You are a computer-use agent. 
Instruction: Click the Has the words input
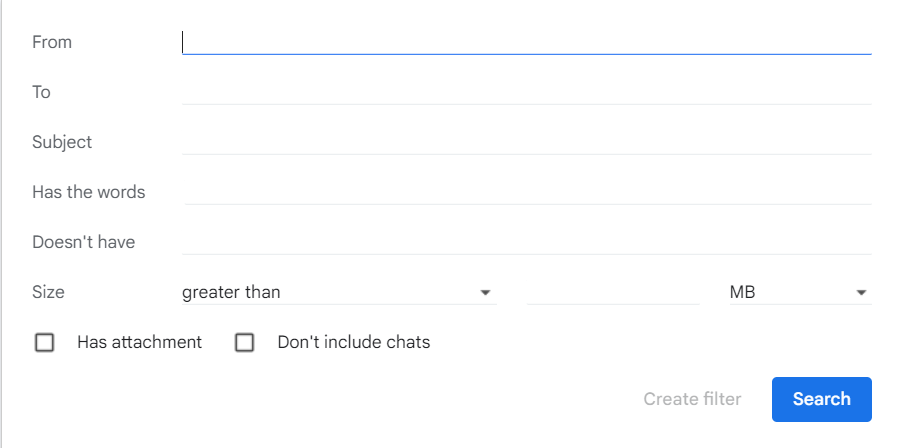pos(528,192)
